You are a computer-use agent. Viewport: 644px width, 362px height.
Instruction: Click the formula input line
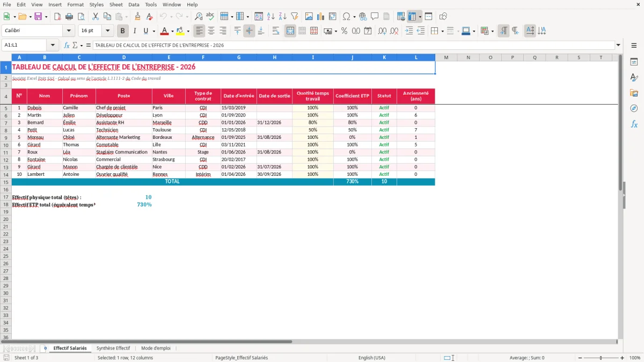[353, 46]
